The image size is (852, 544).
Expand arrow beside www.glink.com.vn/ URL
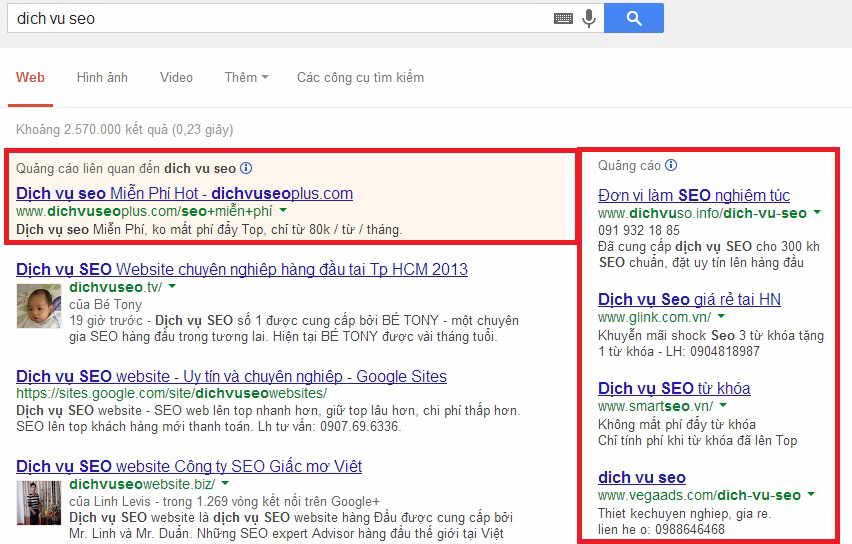722,316
